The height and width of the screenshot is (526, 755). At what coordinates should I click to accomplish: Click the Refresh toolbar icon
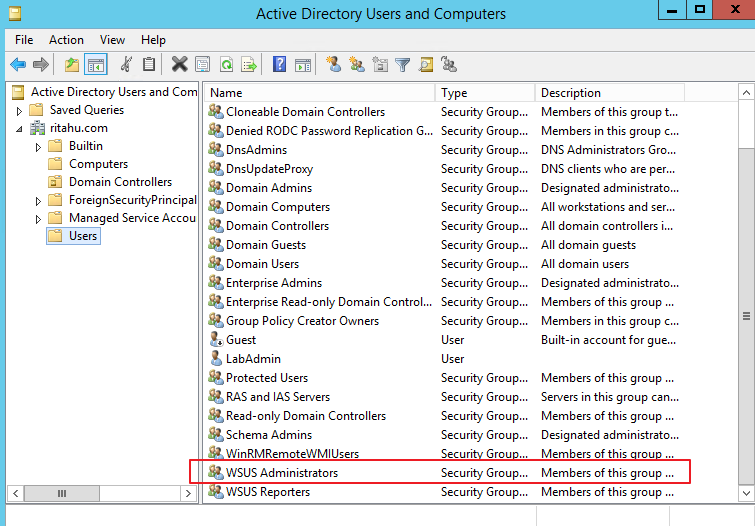coord(226,64)
